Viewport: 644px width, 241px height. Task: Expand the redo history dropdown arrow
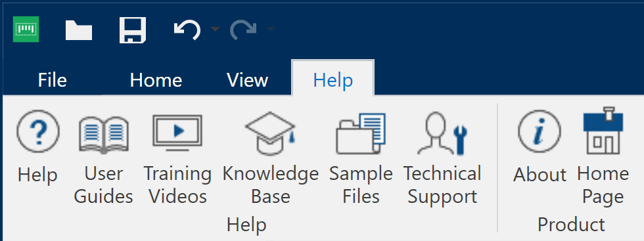[x=271, y=29]
